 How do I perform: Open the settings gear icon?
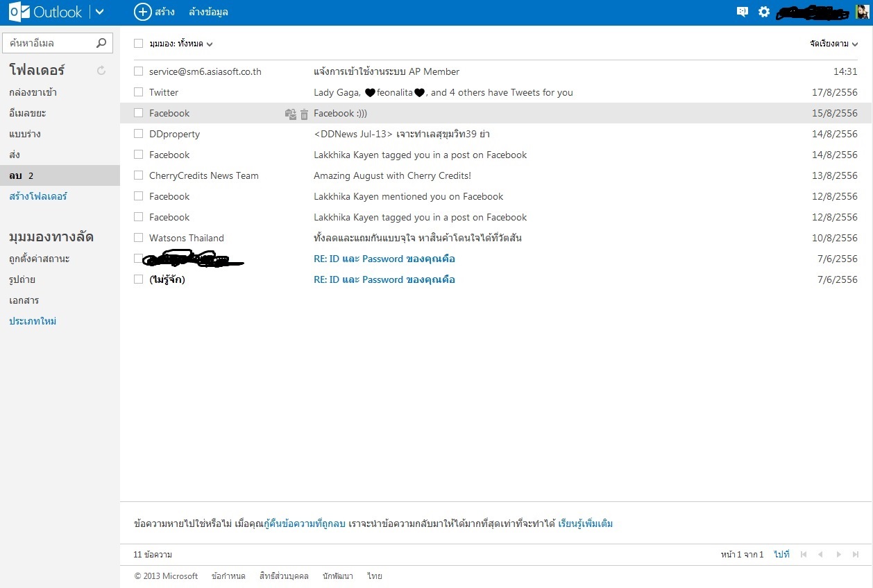pos(764,12)
